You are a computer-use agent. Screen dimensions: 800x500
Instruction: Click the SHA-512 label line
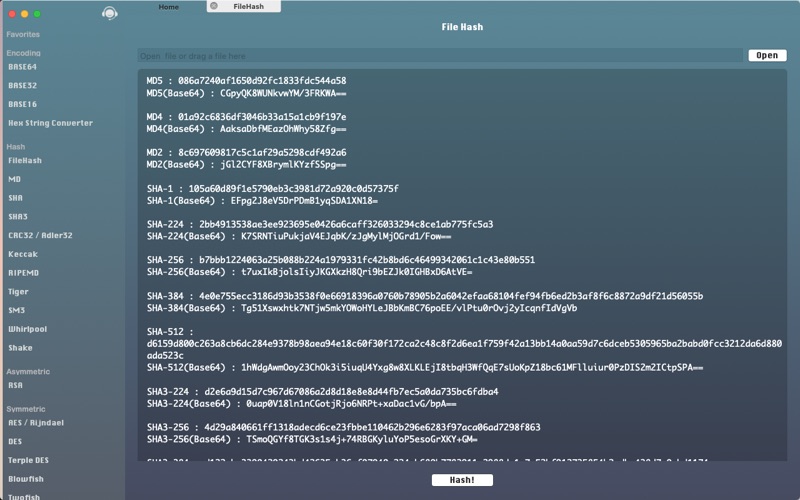click(x=170, y=332)
